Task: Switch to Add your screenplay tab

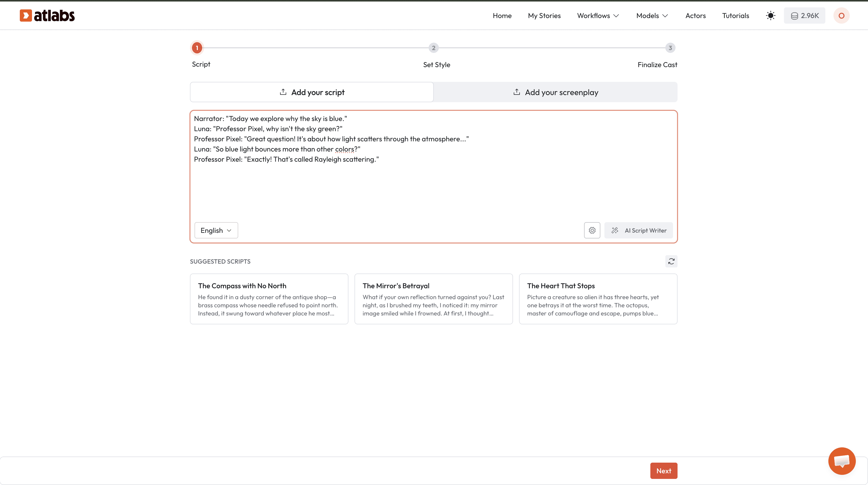Action: pos(555,92)
